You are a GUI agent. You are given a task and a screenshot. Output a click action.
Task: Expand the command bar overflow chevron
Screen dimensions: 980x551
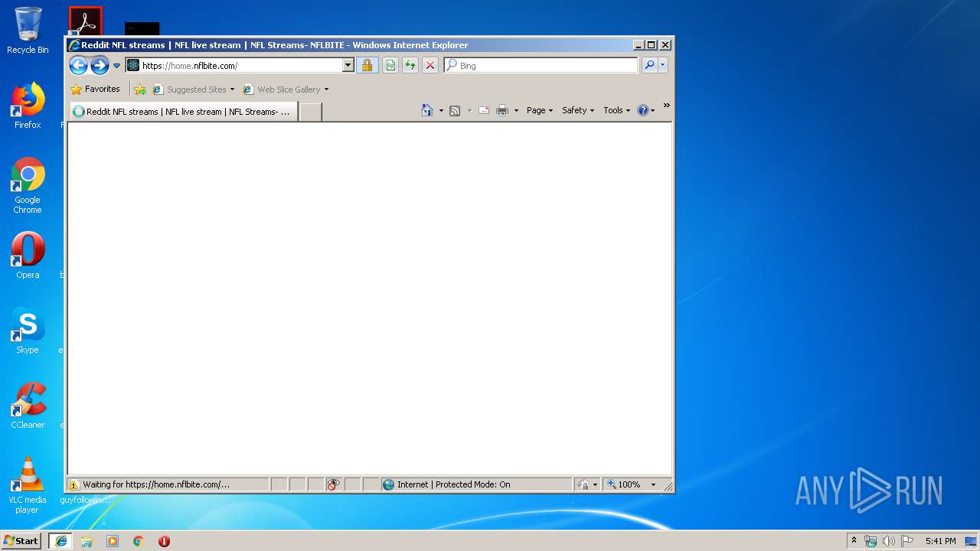point(666,106)
